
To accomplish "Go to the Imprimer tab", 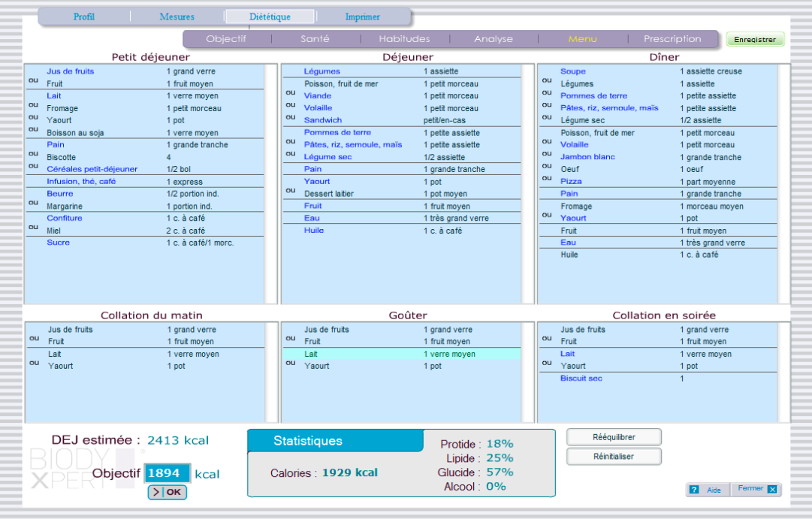I will pyautogui.click(x=363, y=17).
